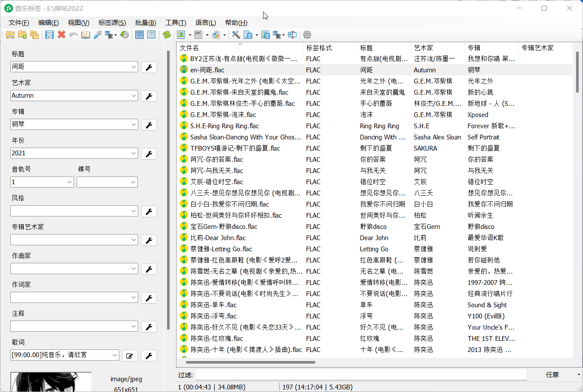Open the settings gear icon on the toolbar
Screen dimensions: 583x392
(307, 35)
